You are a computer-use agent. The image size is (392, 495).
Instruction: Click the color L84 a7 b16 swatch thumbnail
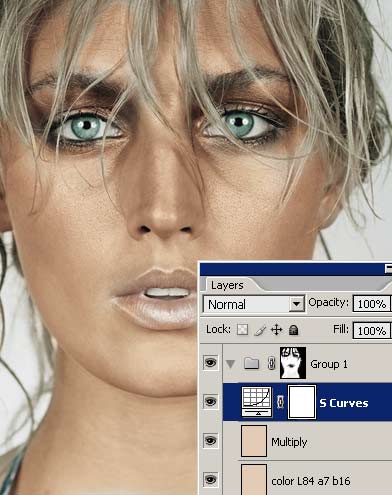pyautogui.click(x=254, y=480)
